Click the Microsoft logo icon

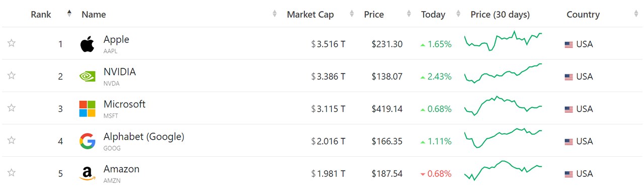coord(87,109)
